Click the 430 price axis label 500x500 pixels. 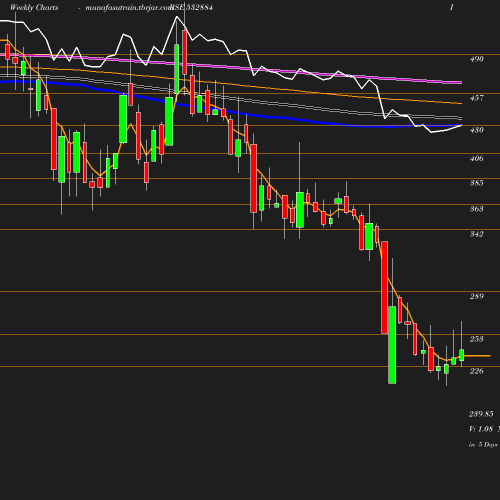click(476, 130)
